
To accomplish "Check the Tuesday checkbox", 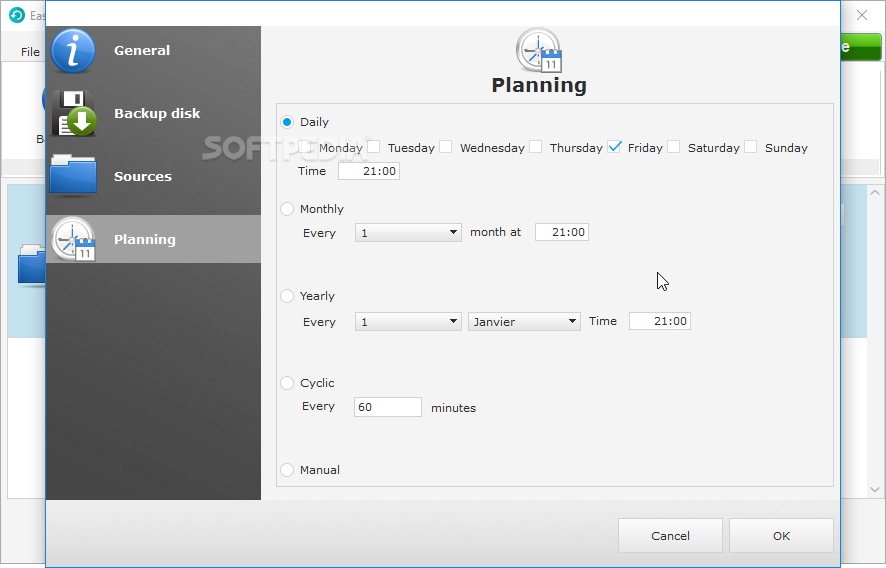I will pos(373,147).
